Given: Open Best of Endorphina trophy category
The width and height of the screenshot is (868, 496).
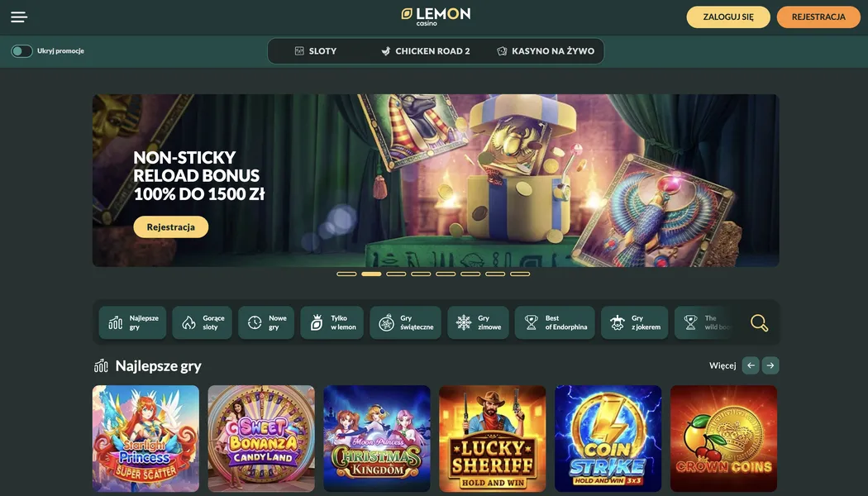Looking at the screenshot, I should tap(555, 322).
